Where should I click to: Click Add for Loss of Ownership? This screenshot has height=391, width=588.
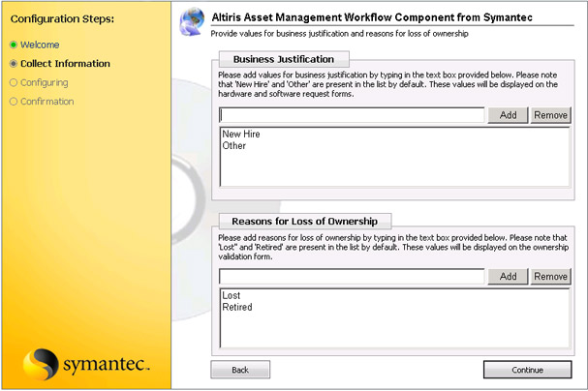coord(509,277)
